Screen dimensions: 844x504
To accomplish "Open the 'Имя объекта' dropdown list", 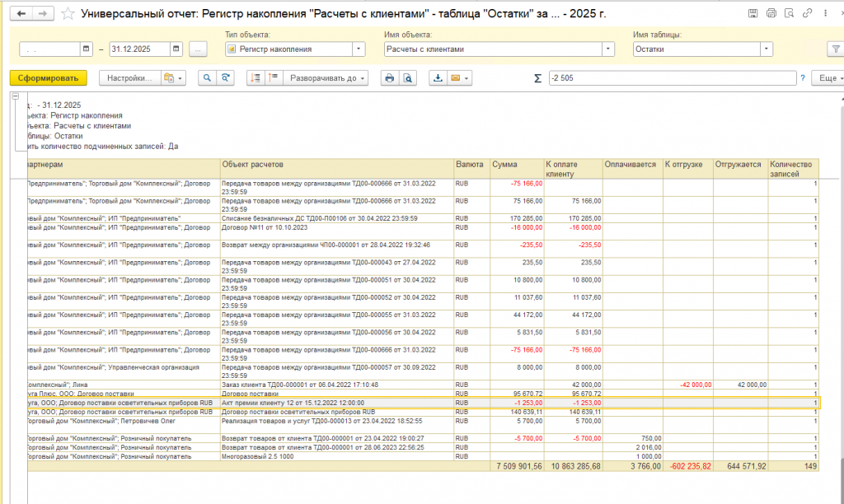I will pyautogui.click(x=608, y=49).
